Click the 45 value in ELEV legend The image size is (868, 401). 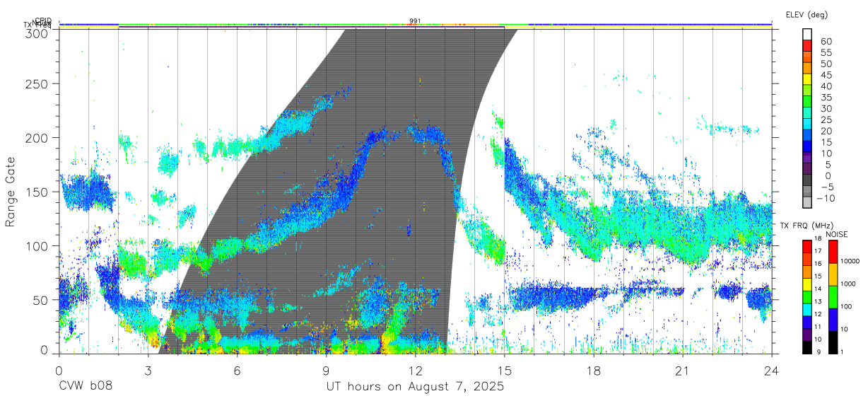click(x=826, y=75)
